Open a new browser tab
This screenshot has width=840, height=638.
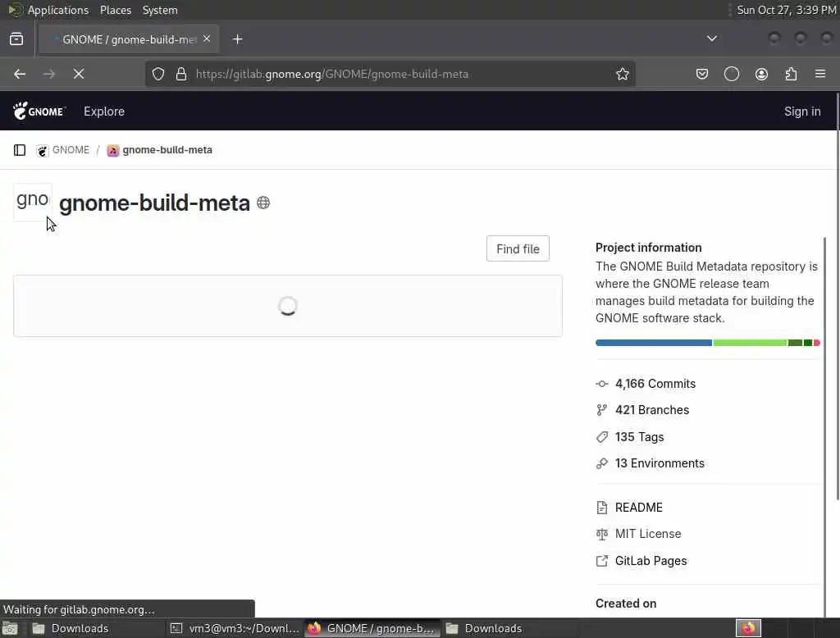pyautogui.click(x=237, y=39)
